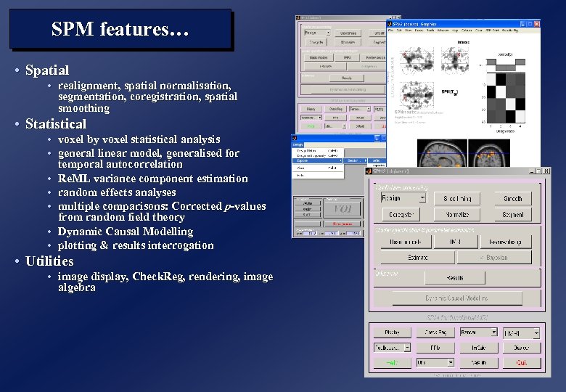This screenshot has width=566, height=392.
Task: Click Basic models in background SPM2 window
Action: click(319, 57)
